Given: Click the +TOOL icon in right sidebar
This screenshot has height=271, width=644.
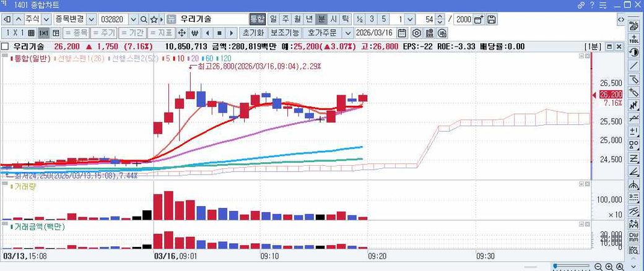Looking at the screenshot, I should [633, 38].
